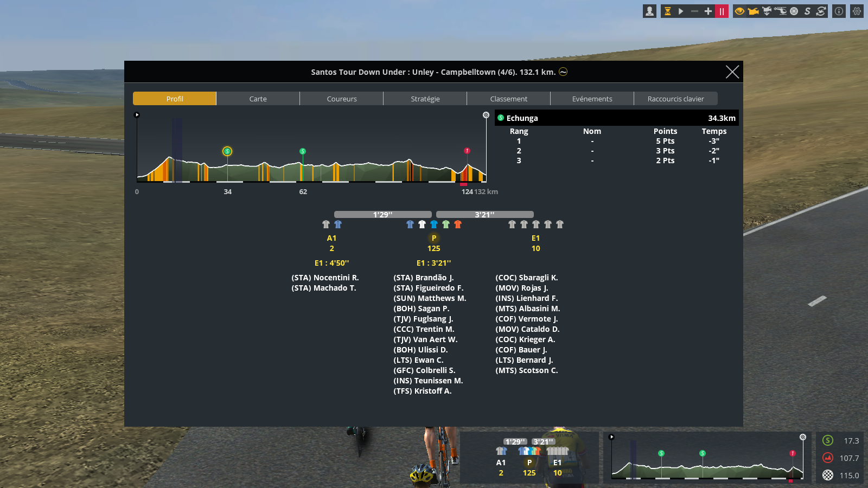Select rider (COC) Sbaragli K.
This screenshot has width=868, height=488.
[x=527, y=278]
